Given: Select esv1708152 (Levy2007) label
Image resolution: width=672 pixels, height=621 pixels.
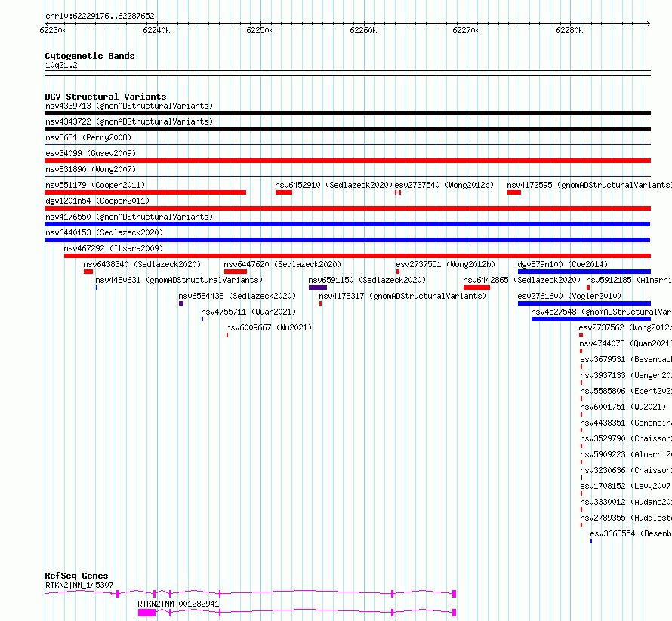Looking at the screenshot, I should [x=626, y=486].
